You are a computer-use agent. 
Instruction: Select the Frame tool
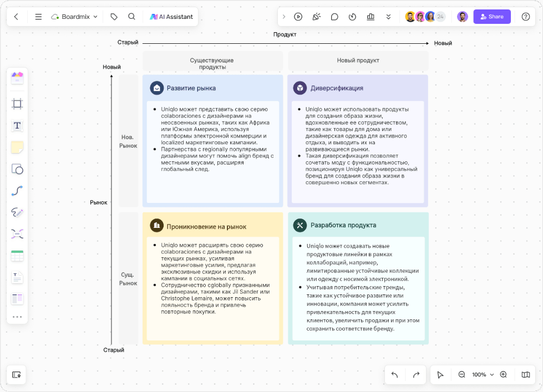coord(17,104)
